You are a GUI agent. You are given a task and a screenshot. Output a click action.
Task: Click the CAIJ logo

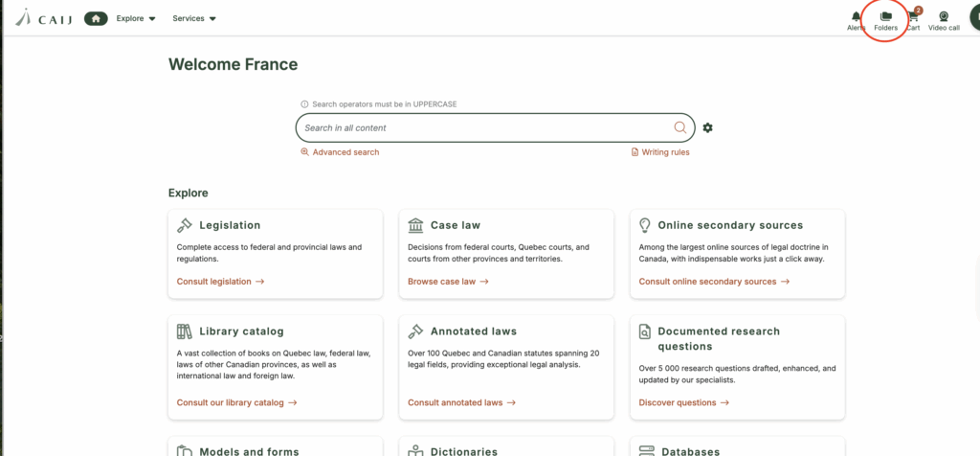[44, 18]
